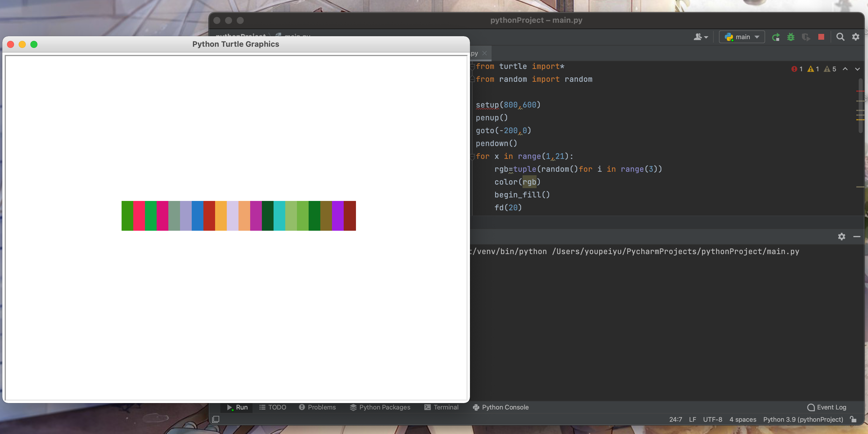Viewport: 868px width, 434px height.
Task: Click the Rerun 'main' icon
Action: pyautogui.click(x=776, y=37)
